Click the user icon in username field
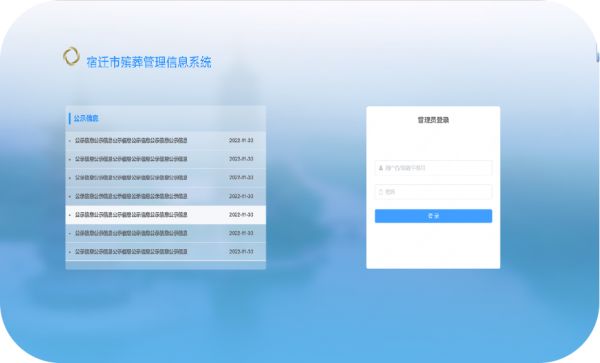 381,168
